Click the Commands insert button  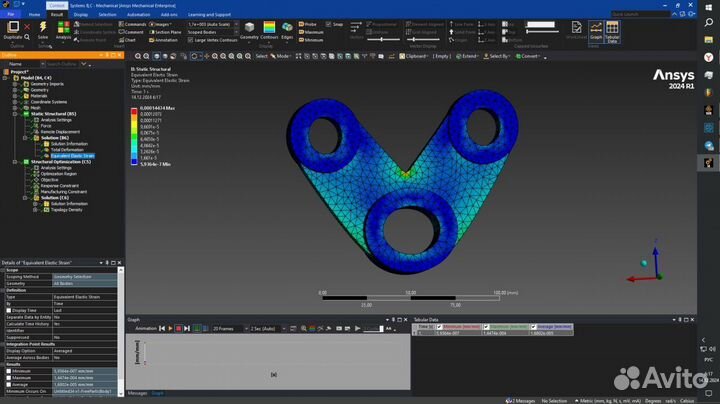coord(132,24)
